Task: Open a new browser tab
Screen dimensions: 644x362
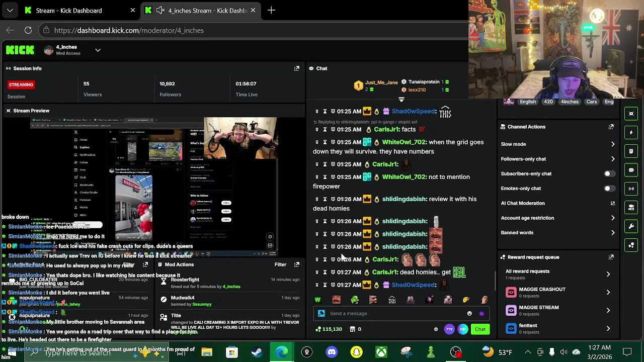Action: click(x=271, y=10)
